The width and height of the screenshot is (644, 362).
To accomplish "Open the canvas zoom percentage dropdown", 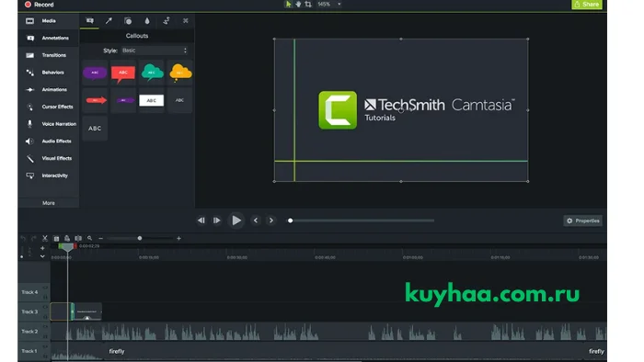I will pos(329,4).
